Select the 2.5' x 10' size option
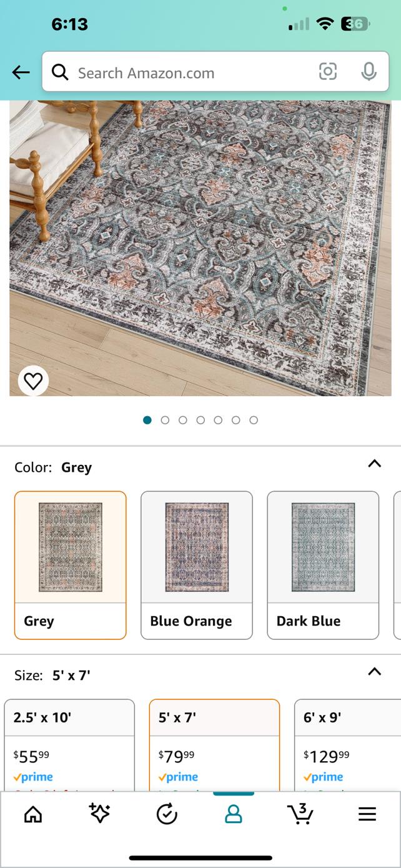401x868 pixels. click(69, 744)
